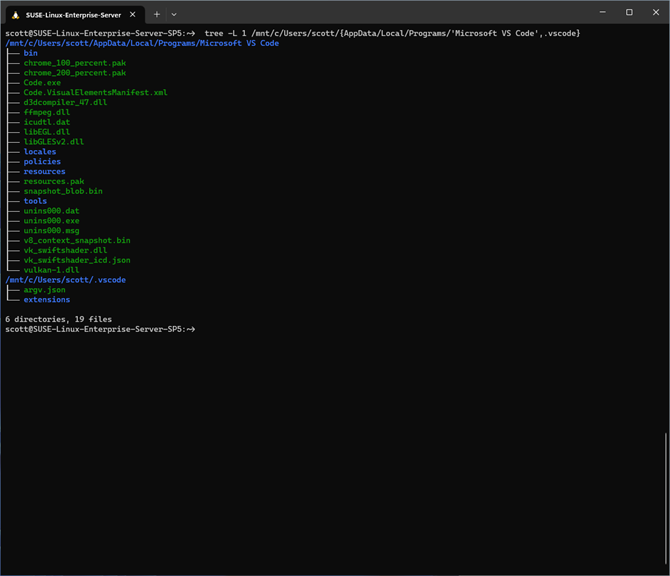670x576 pixels.
Task: Click vk_swiftshader.dll entry
Action: [65, 250]
